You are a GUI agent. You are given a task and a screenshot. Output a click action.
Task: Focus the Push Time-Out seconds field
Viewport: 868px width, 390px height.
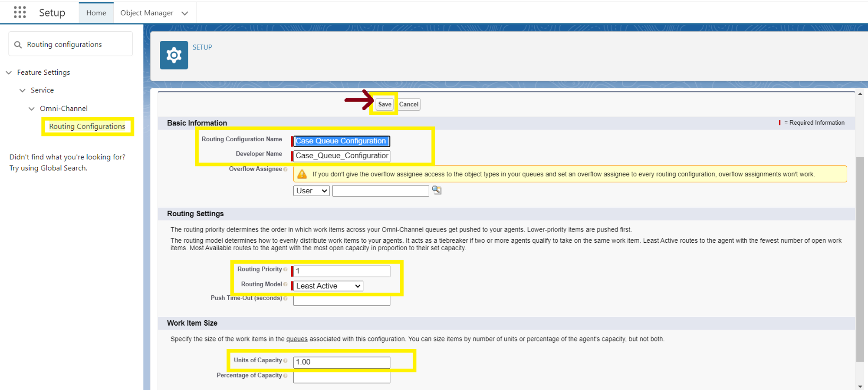(342, 300)
